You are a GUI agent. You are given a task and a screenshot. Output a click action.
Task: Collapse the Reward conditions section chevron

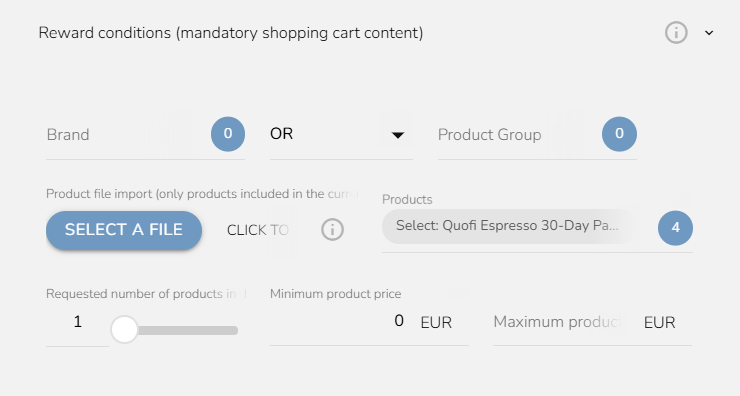(709, 33)
